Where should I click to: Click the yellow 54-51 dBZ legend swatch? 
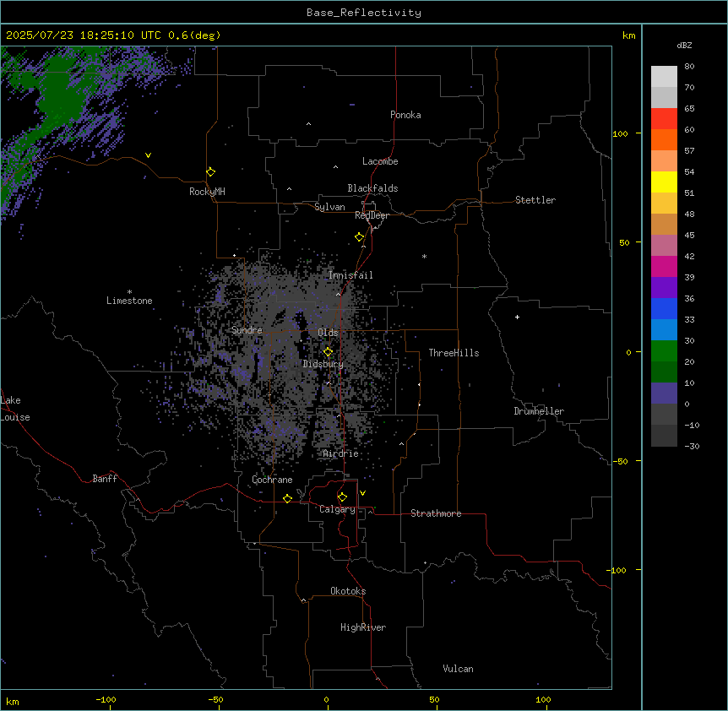tap(664, 182)
